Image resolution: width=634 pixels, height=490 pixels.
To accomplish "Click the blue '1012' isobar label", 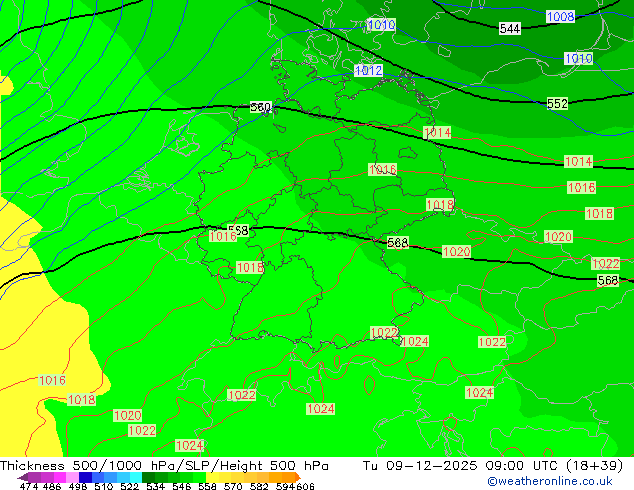I will (368, 70).
